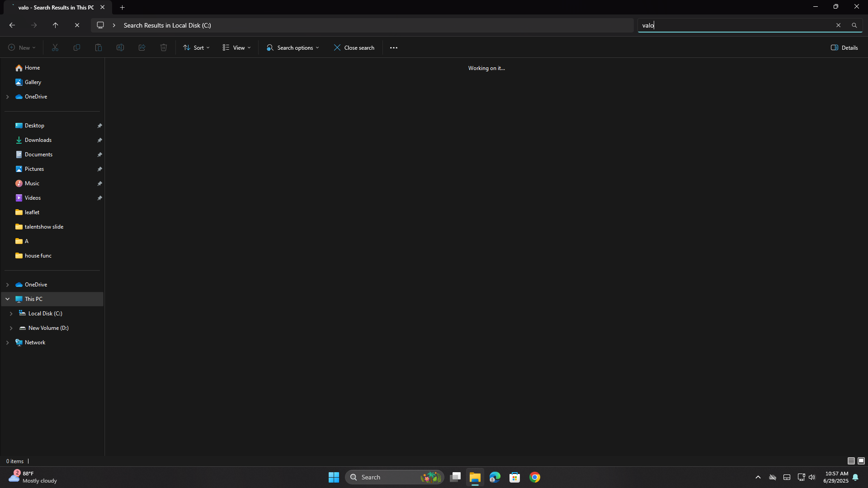Open Microsoft Edge from taskbar
868x488 pixels.
495,477
